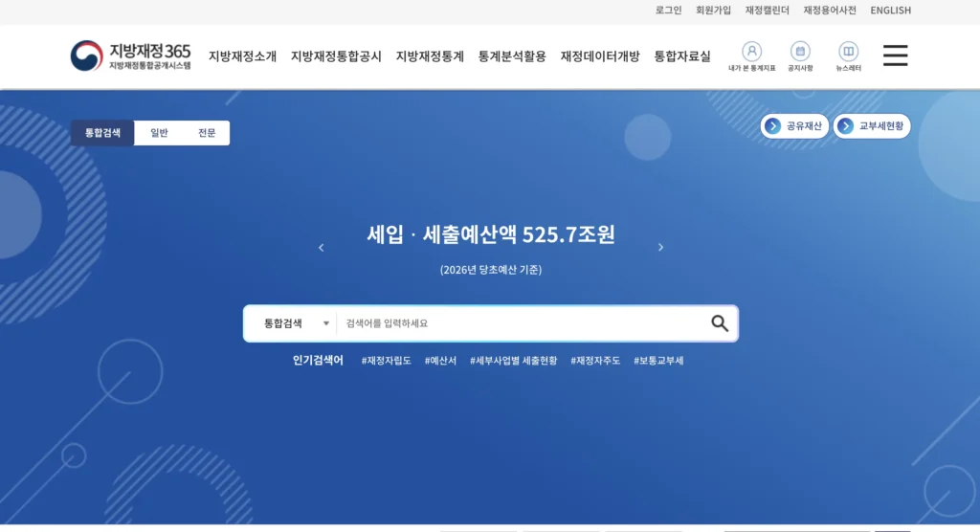Open 지방재정소개 menu
Image resolution: width=980 pixels, height=532 pixels.
(242, 56)
